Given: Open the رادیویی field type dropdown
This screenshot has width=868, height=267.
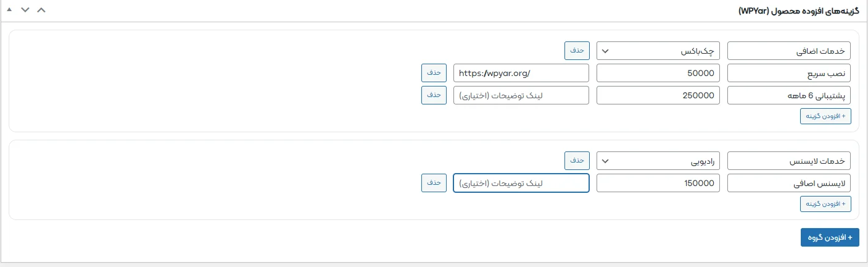Looking at the screenshot, I should pos(658,161).
